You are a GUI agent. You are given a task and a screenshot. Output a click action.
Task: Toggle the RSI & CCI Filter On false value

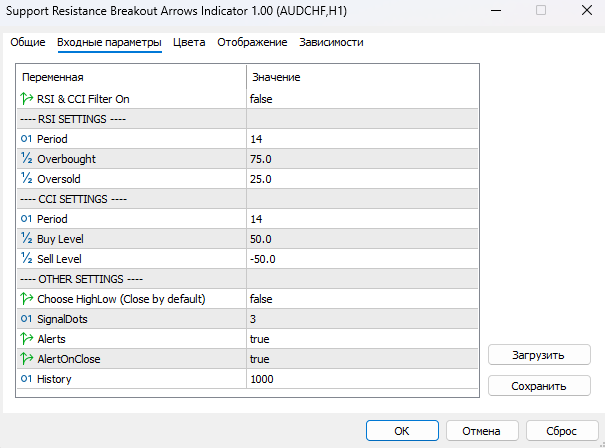[362, 99]
